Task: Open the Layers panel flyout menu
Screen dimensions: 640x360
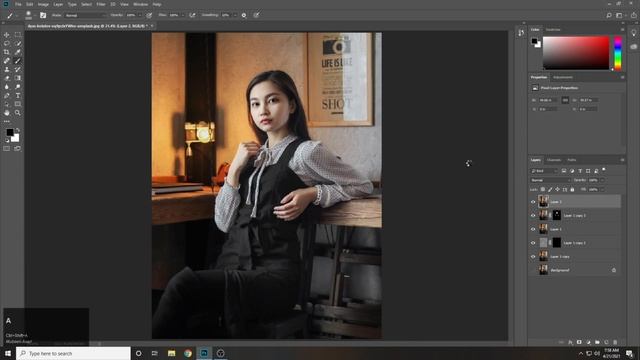Action: (622, 160)
